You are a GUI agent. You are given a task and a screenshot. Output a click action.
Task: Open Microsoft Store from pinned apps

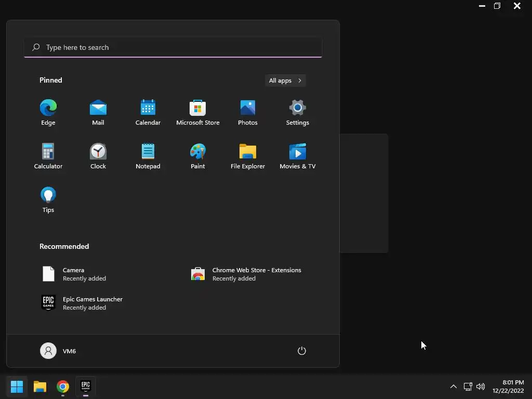point(198,113)
